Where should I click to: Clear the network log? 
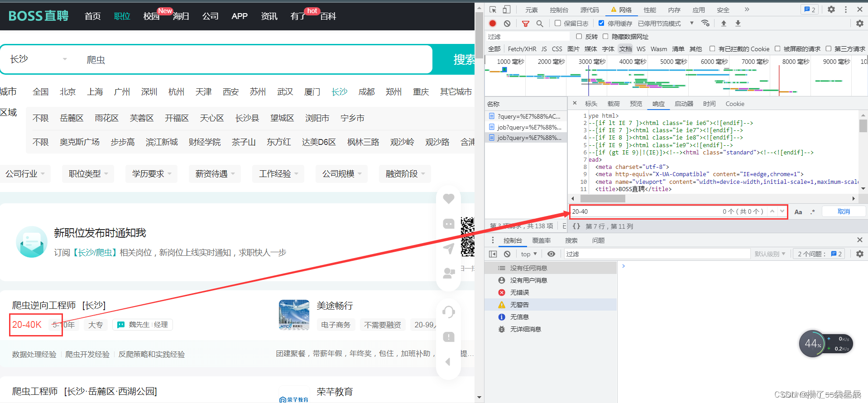pyautogui.click(x=507, y=24)
